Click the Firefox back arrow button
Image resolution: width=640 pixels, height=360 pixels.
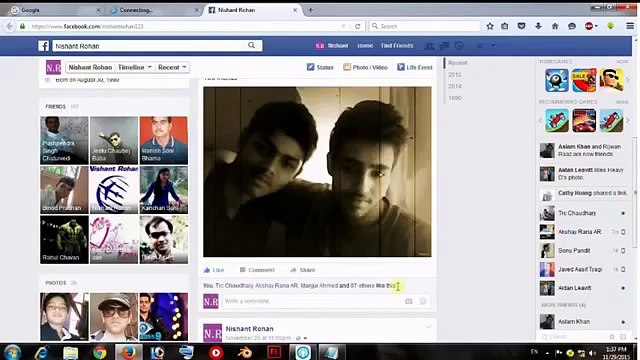[9, 26]
